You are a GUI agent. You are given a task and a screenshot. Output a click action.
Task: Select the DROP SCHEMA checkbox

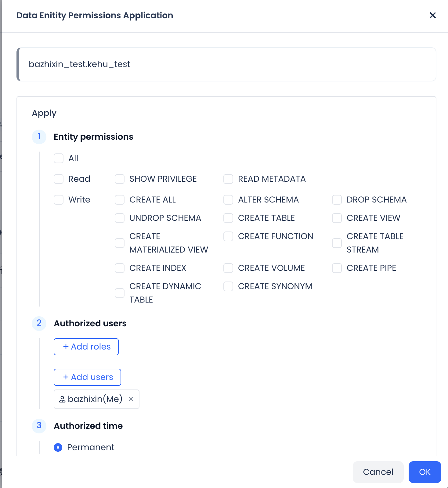(x=337, y=200)
